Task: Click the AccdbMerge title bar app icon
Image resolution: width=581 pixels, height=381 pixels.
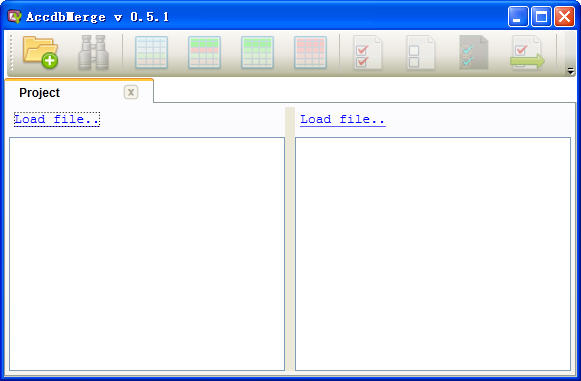Action: pyautogui.click(x=14, y=17)
